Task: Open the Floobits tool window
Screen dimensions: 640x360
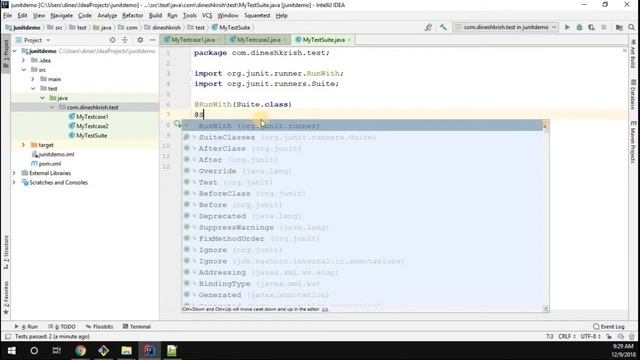Action: pos(99,327)
